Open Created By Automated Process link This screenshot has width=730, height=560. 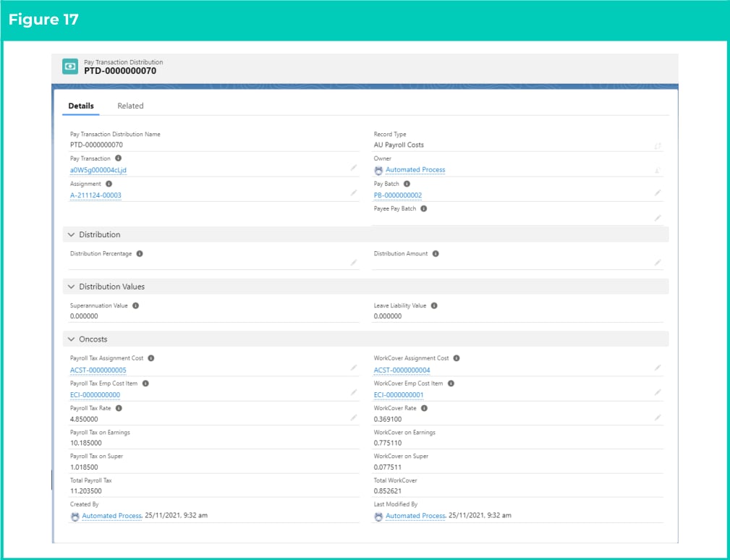(111, 515)
